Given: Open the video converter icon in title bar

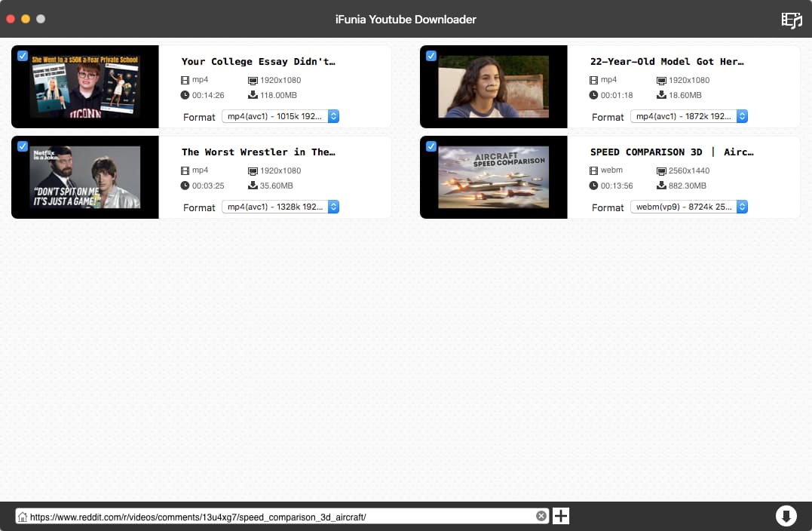Looking at the screenshot, I should point(791,20).
